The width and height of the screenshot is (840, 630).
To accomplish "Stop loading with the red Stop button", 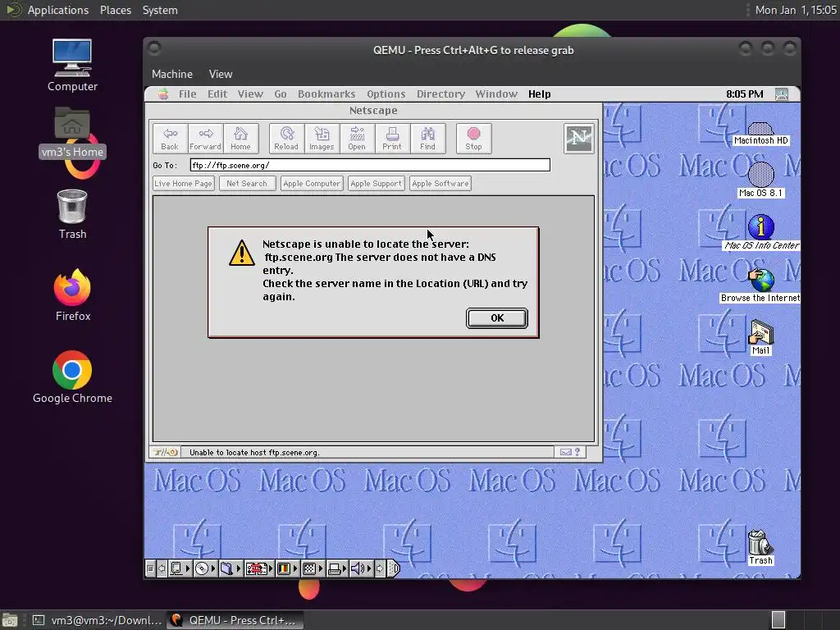I will tap(473, 139).
